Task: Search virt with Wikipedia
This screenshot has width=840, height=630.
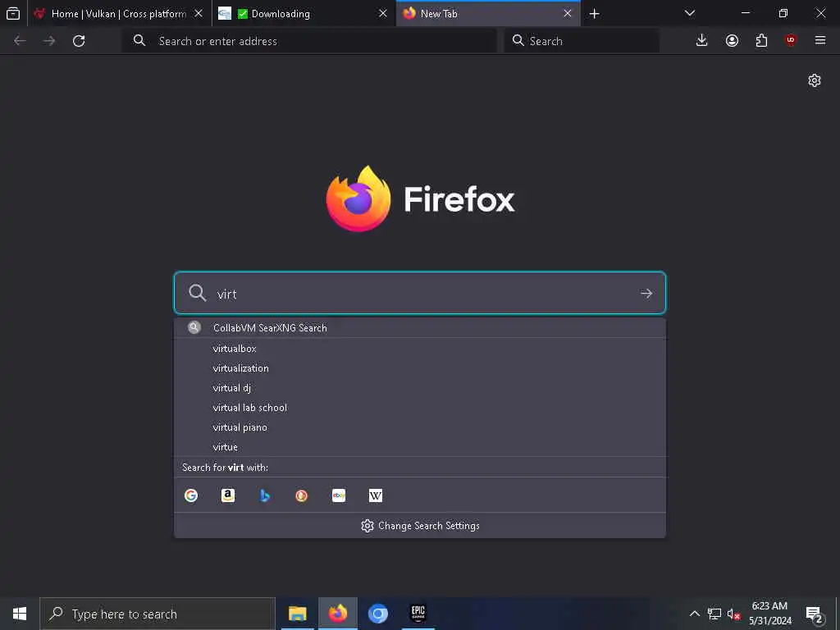Action: tap(376, 495)
